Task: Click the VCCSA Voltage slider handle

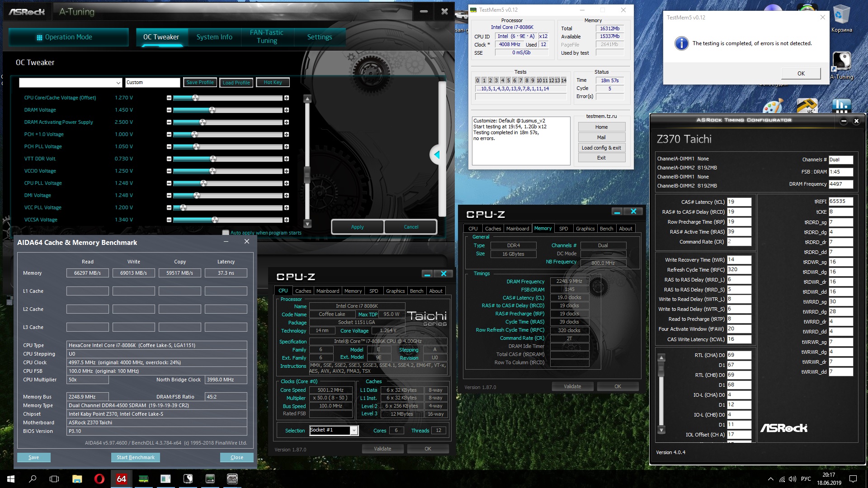Action: point(215,220)
